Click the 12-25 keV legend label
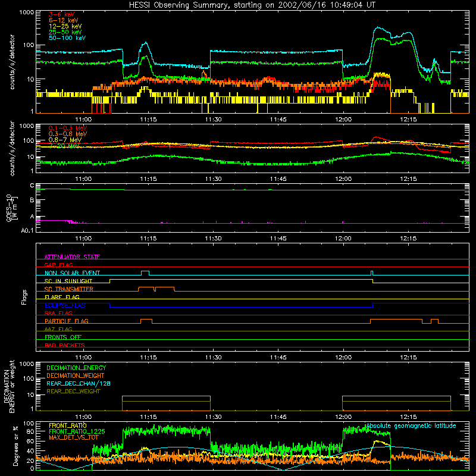This screenshot has height=476, width=476. 65,26
